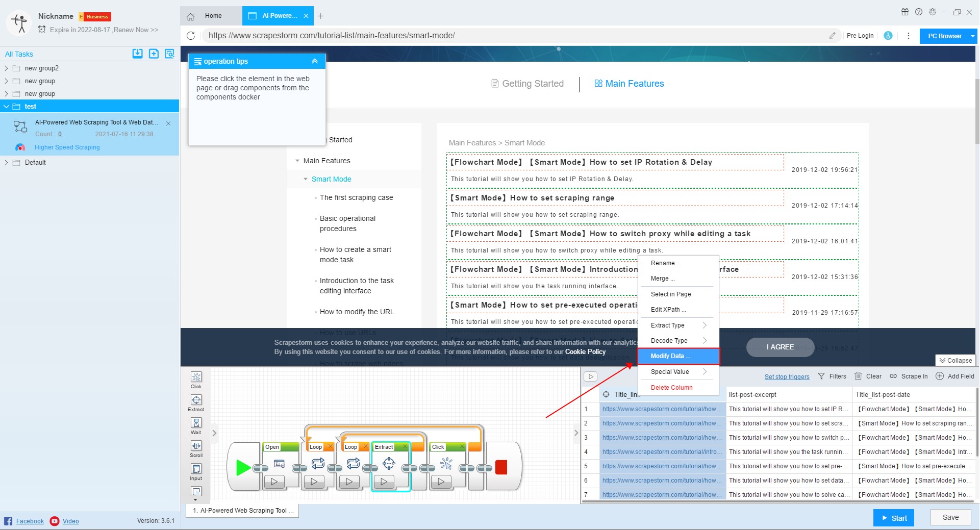
Task: Click the page reload icon
Action: [191, 36]
